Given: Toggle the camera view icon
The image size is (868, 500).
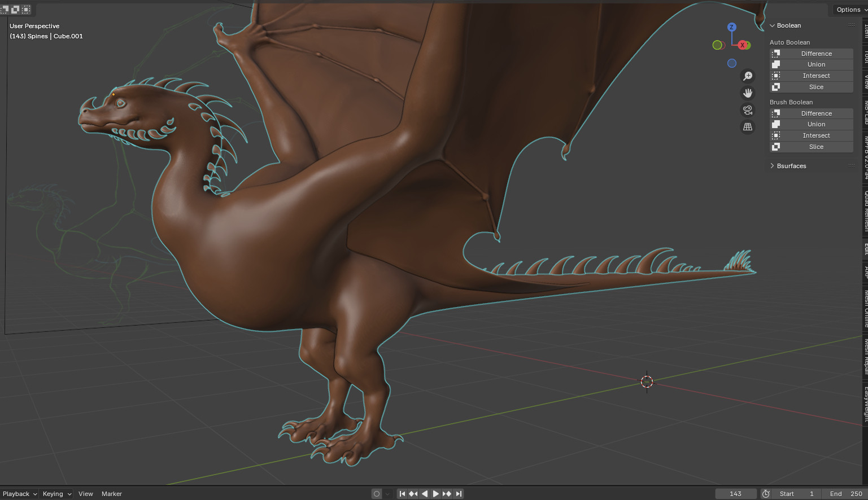Looking at the screenshot, I should coord(748,110).
